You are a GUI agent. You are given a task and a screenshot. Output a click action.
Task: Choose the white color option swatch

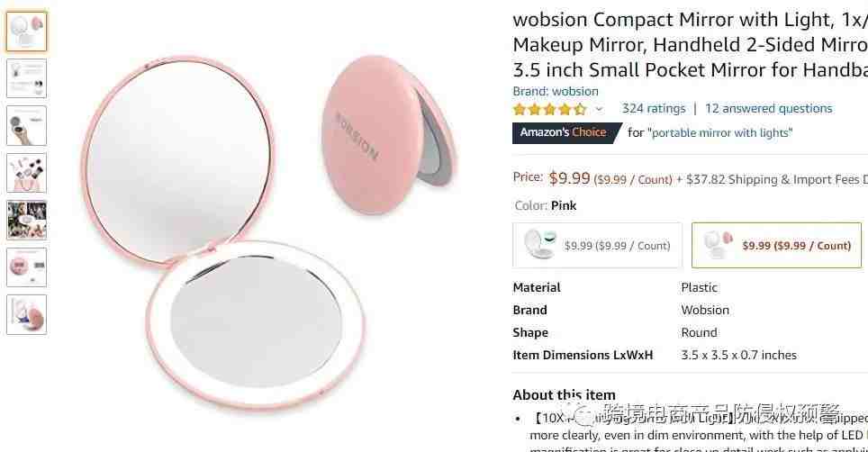[x=597, y=245]
